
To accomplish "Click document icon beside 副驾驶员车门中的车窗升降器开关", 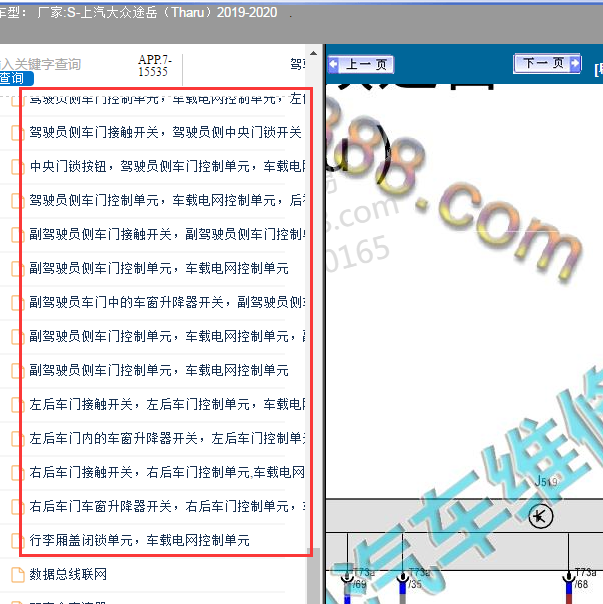I will click(x=17, y=303).
